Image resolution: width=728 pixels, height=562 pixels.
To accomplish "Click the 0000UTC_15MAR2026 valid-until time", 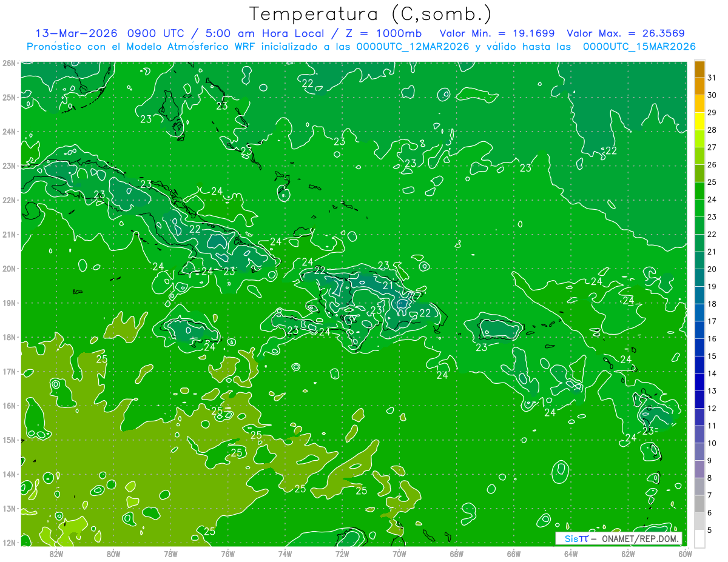I will (639, 47).
